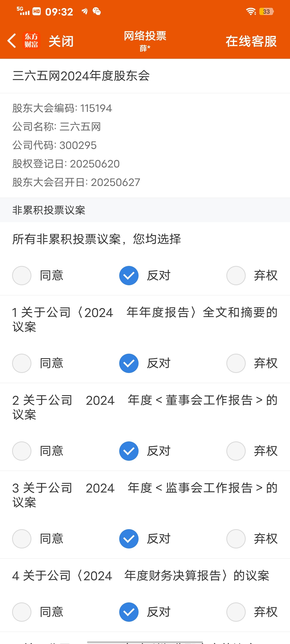This screenshot has width=290, height=644.
Task: Tap the 三六五网2024年度股东会 meeting title
Action: [x=81, y=76]
